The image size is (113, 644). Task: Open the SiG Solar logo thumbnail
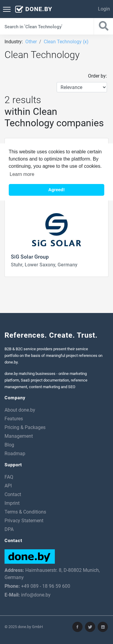coord(57,230)
